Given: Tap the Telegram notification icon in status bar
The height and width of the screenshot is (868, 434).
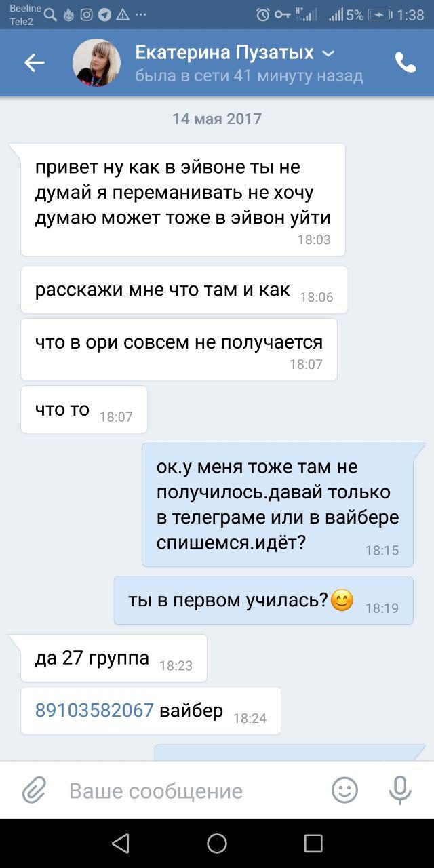Looking at the screenshot, I should pos(104,15).
